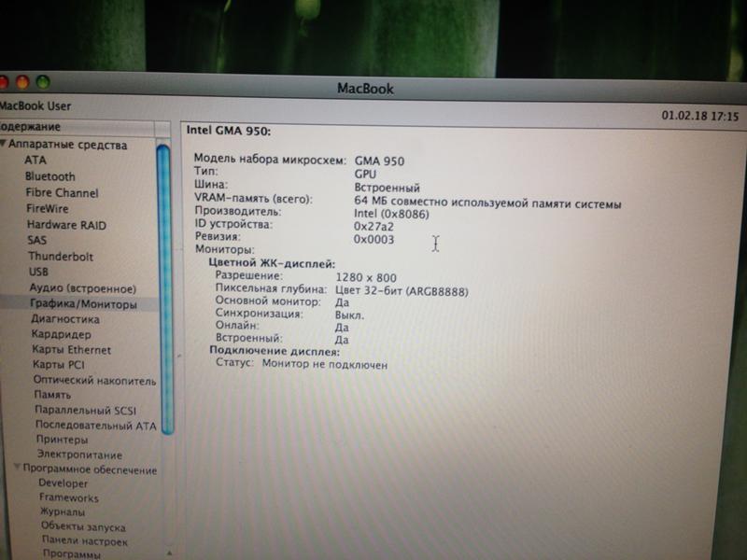
Task: Collapse the Аппаратные средства section
Action: click(4, 144)
